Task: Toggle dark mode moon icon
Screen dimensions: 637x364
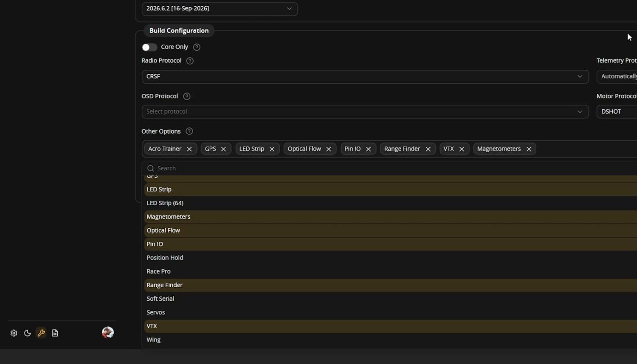Action: coord(28,333)
